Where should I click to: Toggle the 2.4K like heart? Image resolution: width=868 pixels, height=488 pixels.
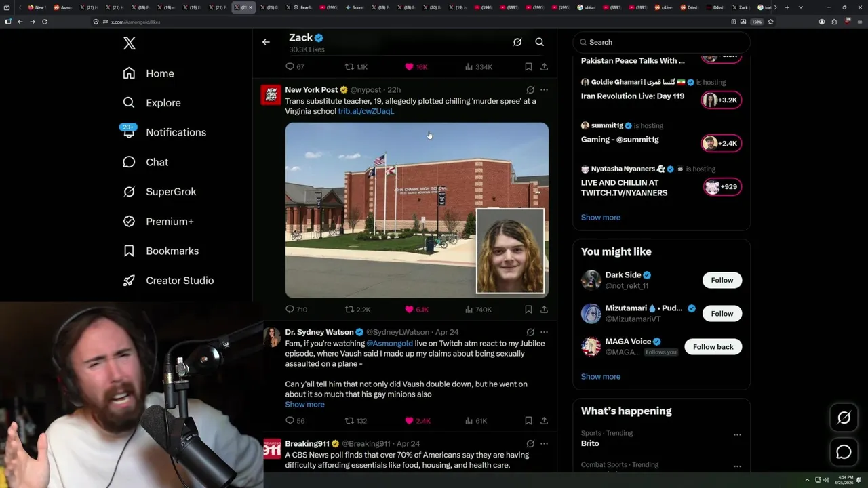pos(417,421)
